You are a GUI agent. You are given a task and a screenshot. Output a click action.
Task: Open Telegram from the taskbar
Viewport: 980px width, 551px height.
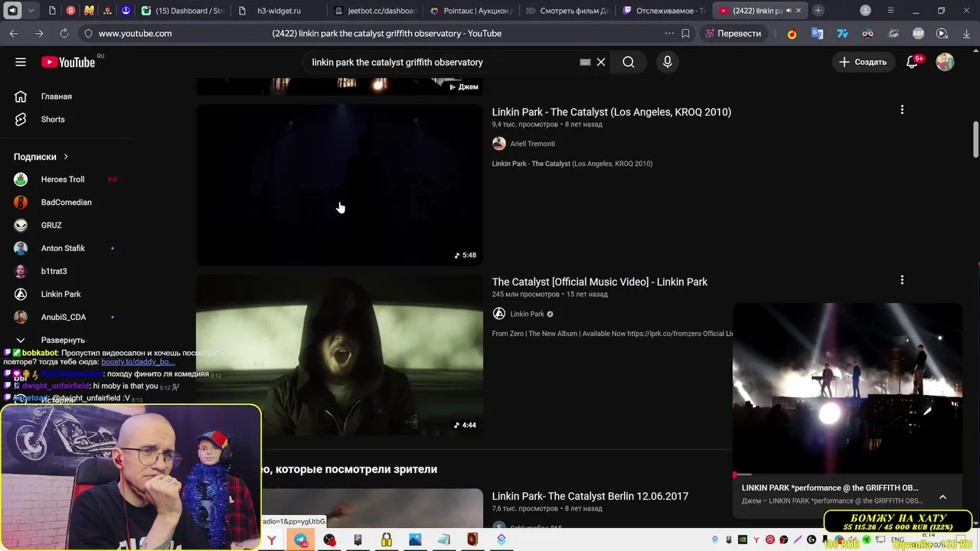301,540
